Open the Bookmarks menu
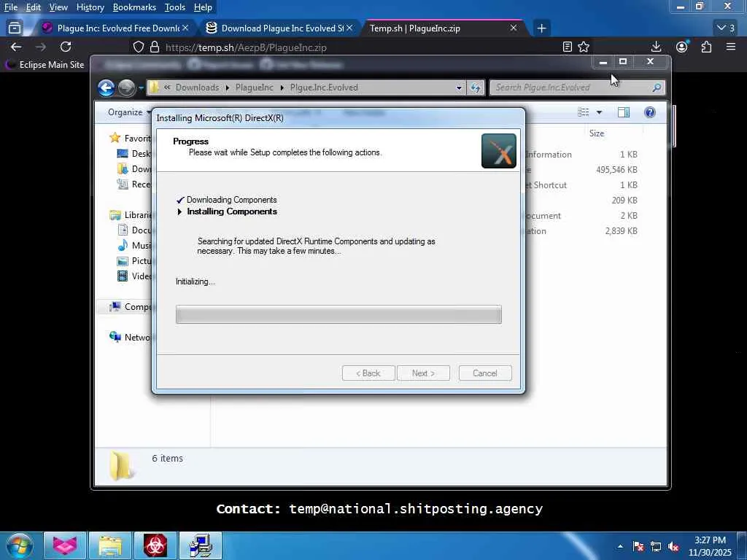 (134, 7)
